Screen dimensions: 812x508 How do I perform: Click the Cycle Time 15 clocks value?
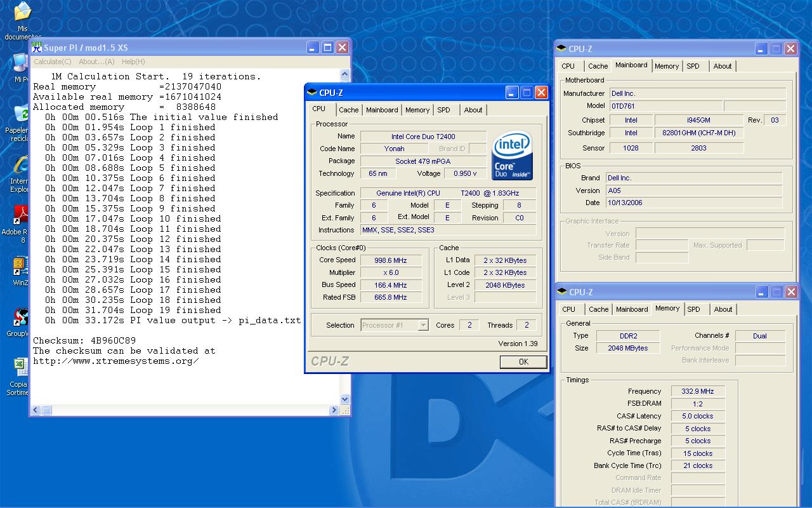698,453
